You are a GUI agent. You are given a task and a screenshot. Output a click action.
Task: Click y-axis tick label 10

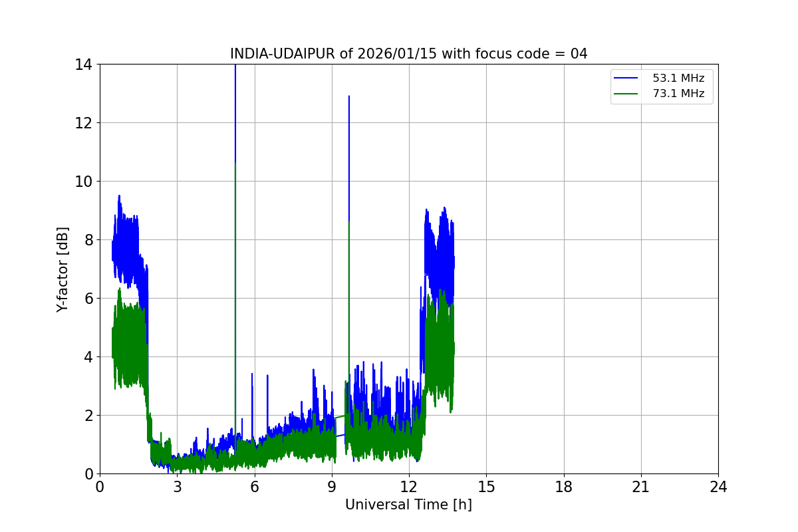[x=84, y=182]
